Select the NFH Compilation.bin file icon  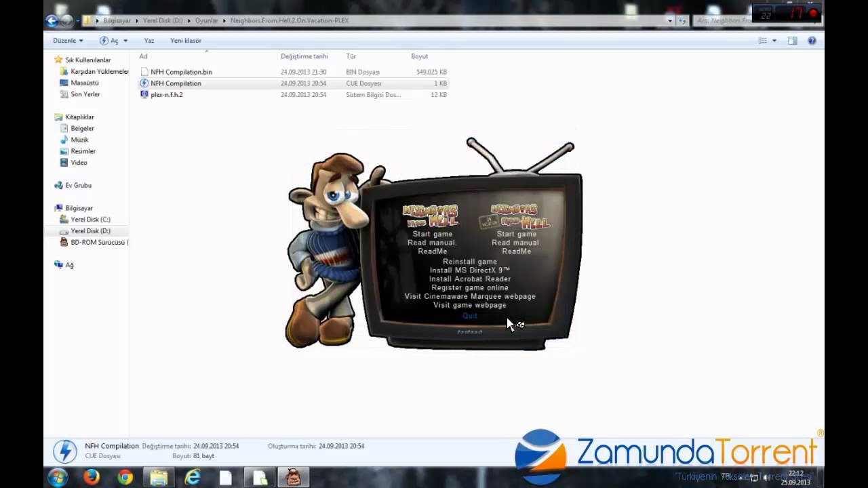coord(144,72)
